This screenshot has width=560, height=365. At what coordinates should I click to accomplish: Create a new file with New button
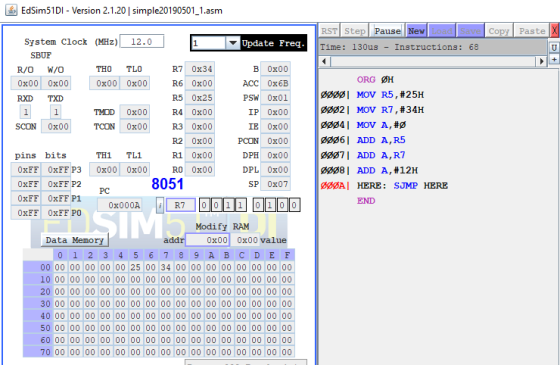tap(416, 31)
